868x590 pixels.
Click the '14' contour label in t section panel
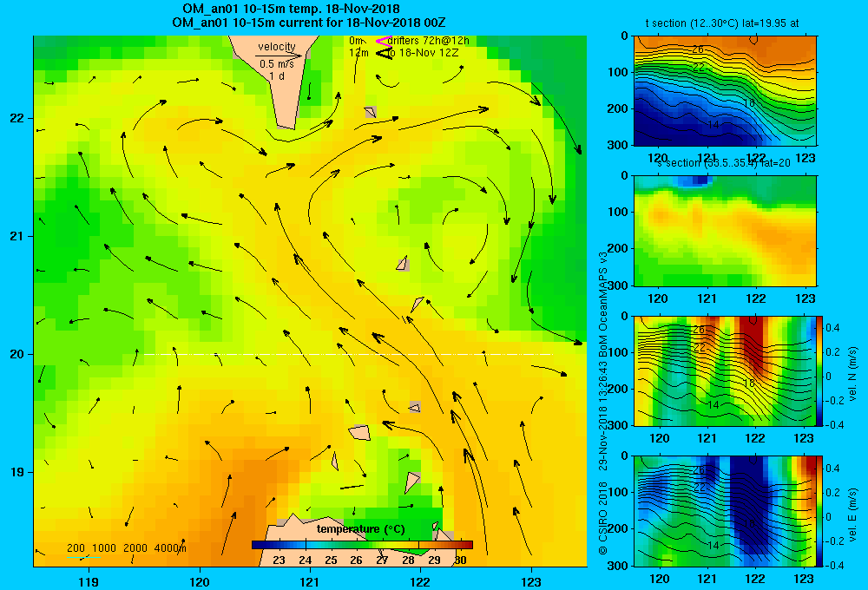click(713, 125)
